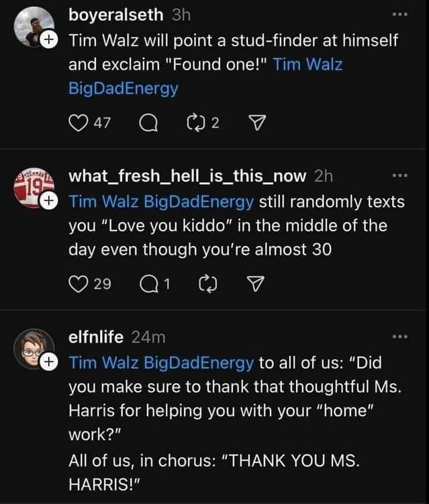The width and height of the screenshot is (429, 504).
Task: Open more options for boyeralseth's post
Action: [x=401, y=14]
